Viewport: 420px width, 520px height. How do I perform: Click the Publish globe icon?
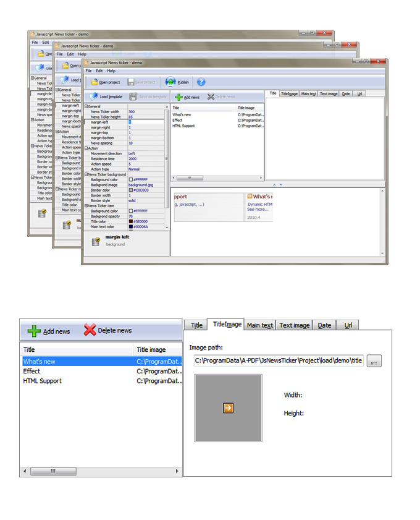(x=170, y=82)
